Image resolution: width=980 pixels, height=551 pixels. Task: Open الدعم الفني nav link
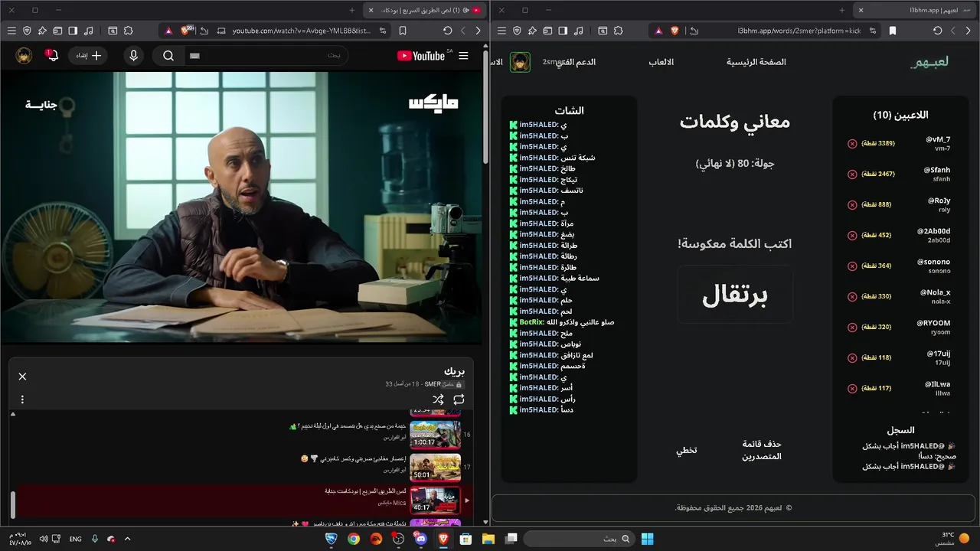pyautogui.click(x=575, y=62)
